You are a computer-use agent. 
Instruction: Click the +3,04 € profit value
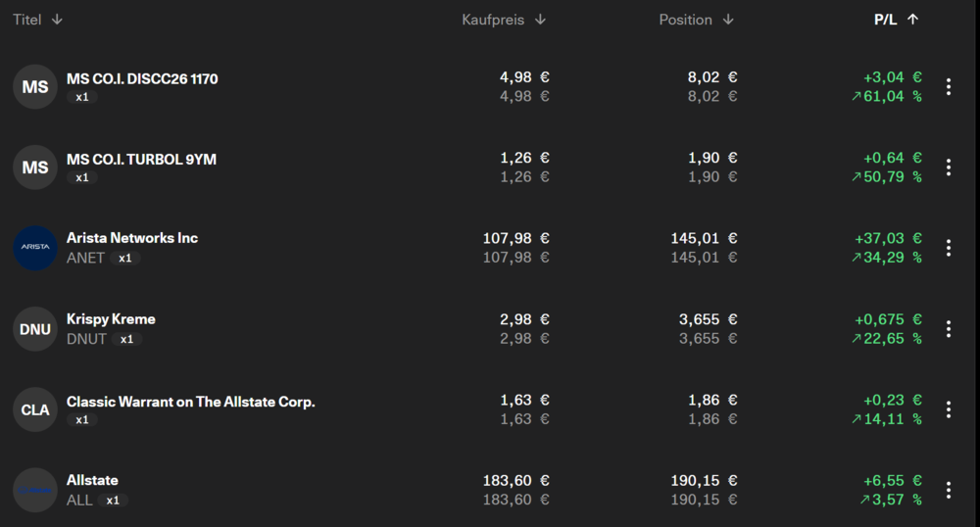(x=893, y=77)
